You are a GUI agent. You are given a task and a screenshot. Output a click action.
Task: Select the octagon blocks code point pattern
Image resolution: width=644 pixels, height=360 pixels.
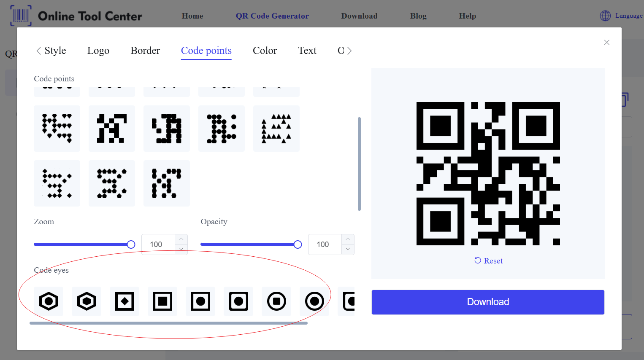(x=167, y=183)
